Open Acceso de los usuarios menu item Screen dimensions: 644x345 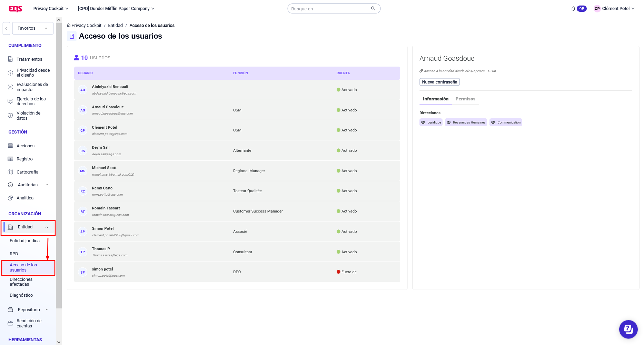coord(28,268)
